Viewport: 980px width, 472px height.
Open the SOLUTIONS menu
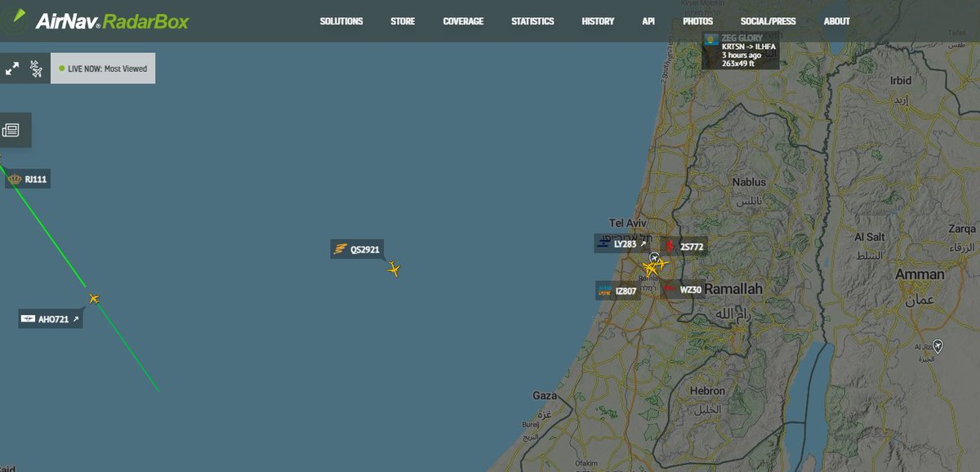click(341, 21)
